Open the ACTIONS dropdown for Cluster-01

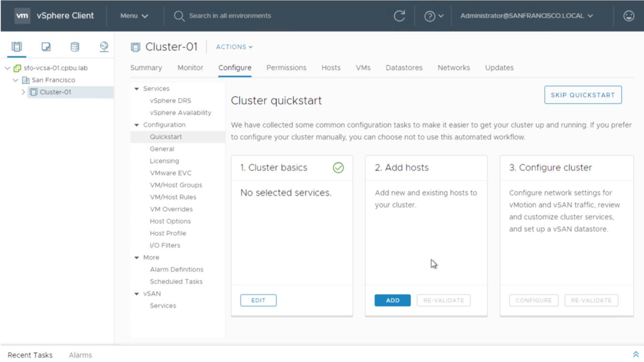[234, 47]
